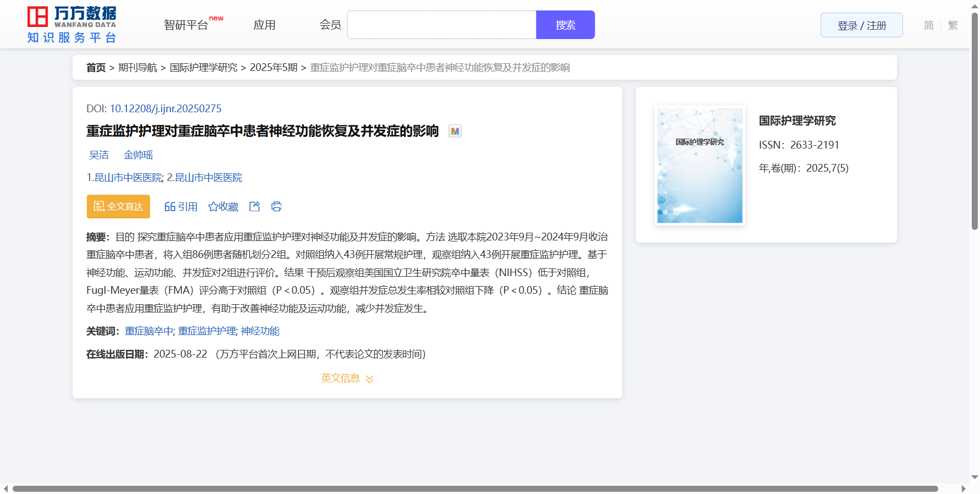This screenshot has height=494, width=980.
Task: Click the horizontal scrollbar at the bottom
Action: [x=475, y=488]
